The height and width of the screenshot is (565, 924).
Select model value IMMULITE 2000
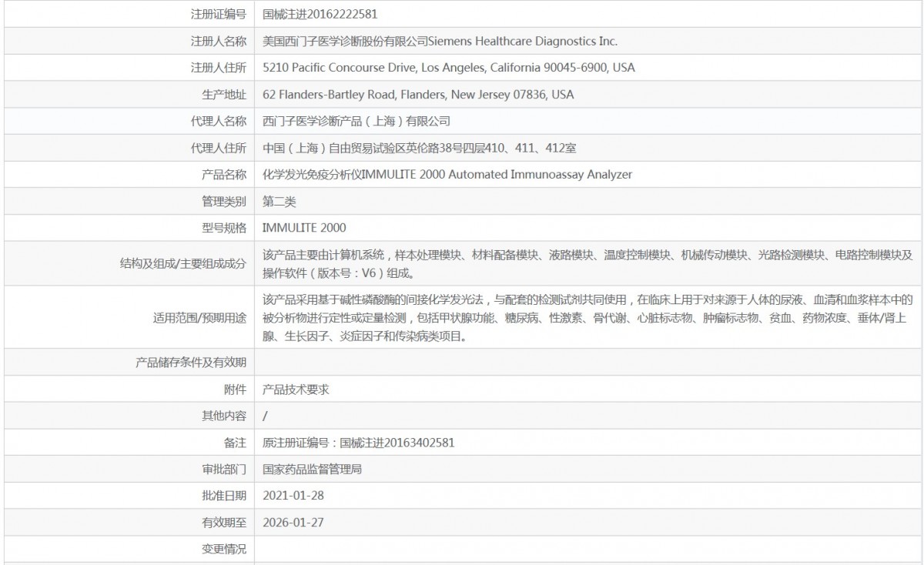click(304, 228)
